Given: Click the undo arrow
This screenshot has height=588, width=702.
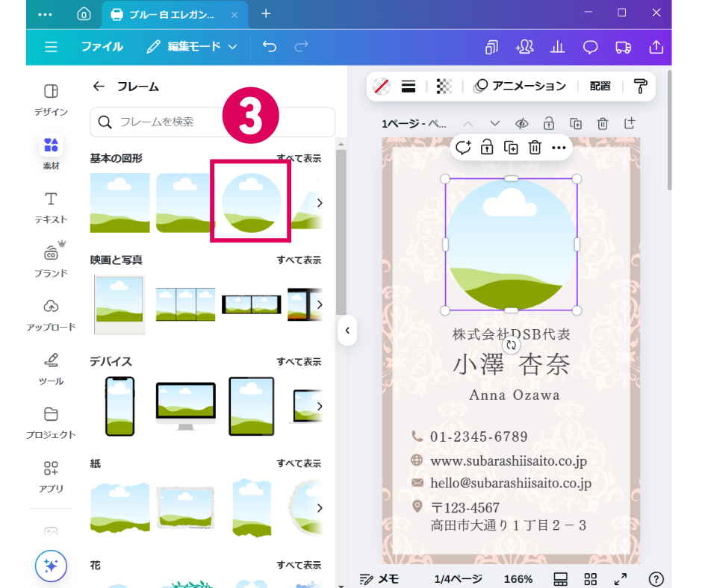Looking at the screenshot, I should (270, 47).
